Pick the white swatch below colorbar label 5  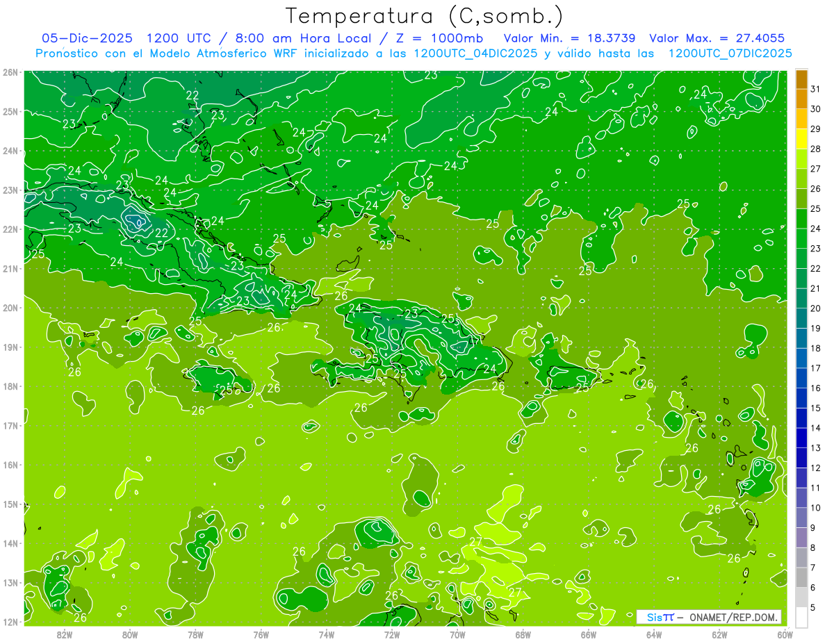801,617
